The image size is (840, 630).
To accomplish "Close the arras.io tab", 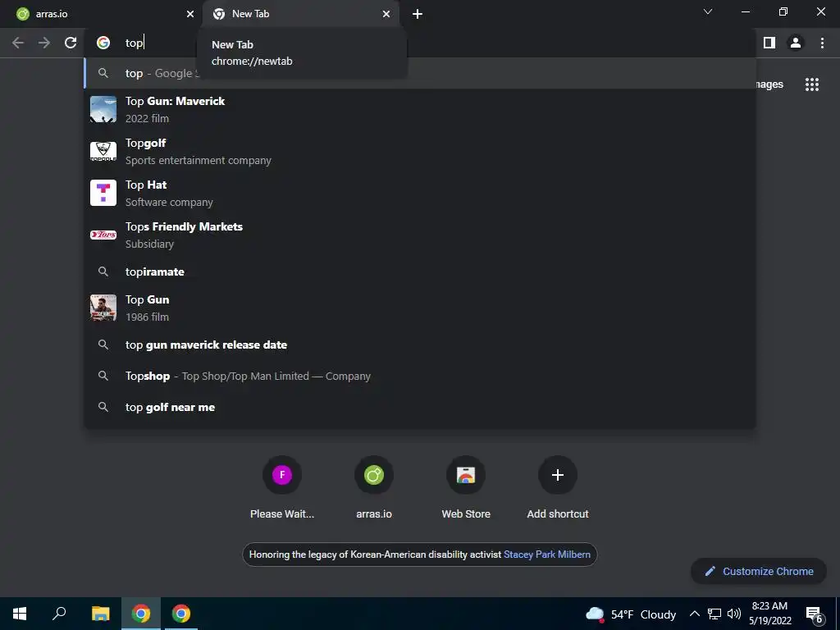I will pos(190,14).
